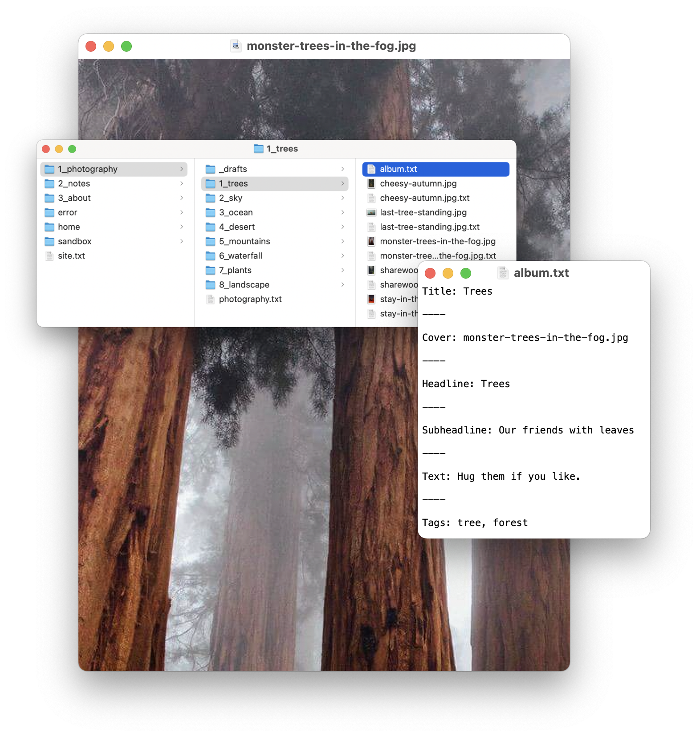Click the 1_photography folder icon

click(49, 169)
